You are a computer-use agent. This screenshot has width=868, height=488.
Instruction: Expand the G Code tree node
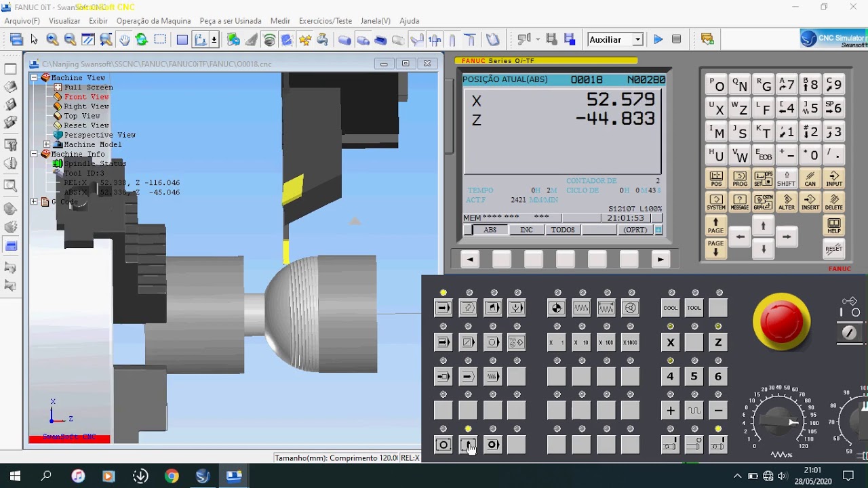pyautogui.click(x=35, y=202)
